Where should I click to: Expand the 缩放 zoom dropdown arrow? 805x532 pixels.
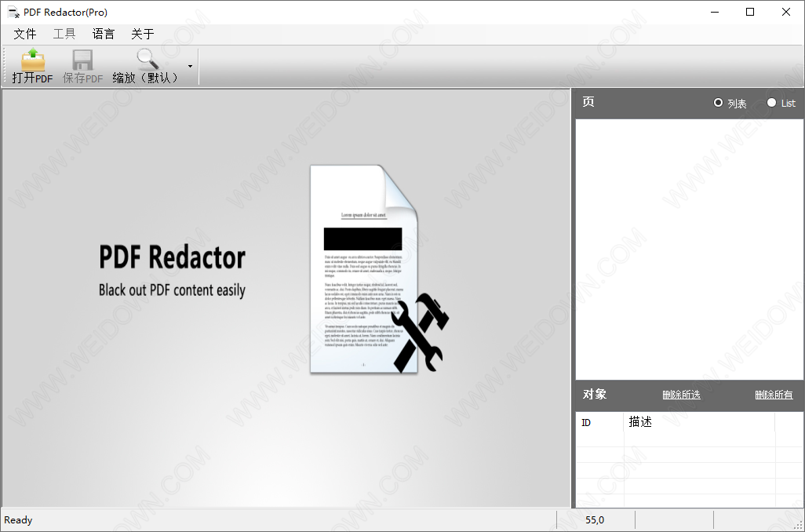pos(191,66)
